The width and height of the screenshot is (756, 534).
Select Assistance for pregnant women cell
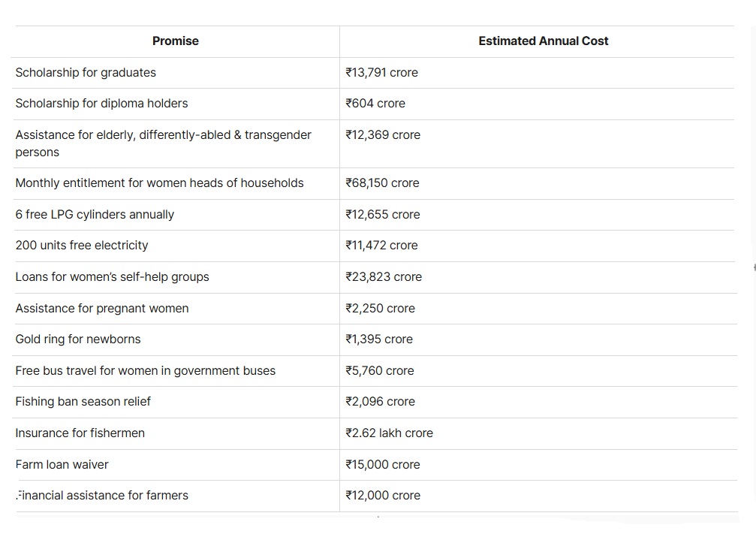[102, 309]
